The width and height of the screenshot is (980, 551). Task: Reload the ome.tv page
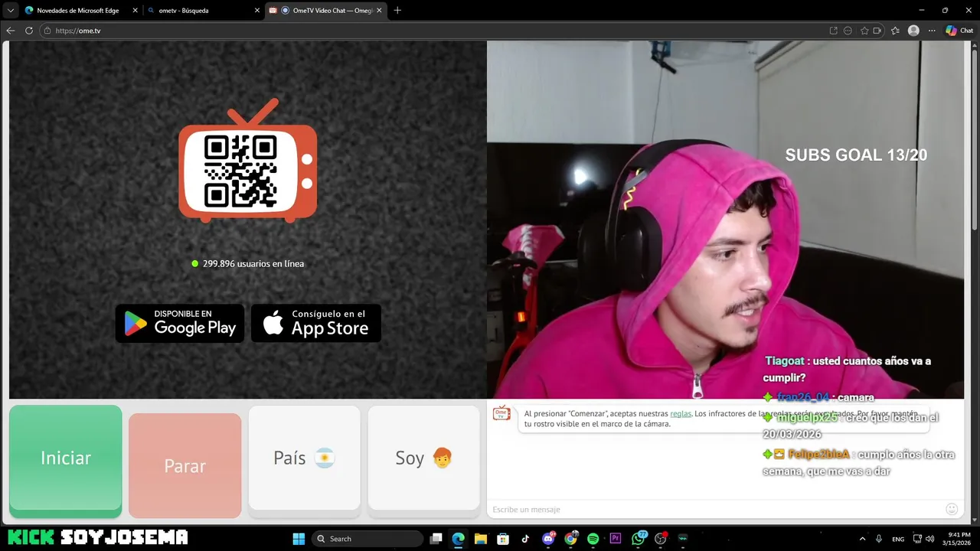29,31
